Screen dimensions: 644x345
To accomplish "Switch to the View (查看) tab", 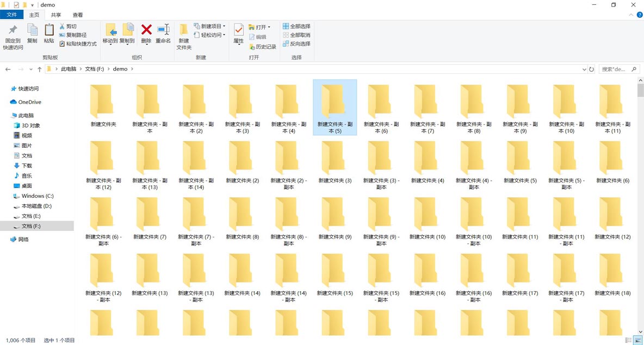I will coord(78,15).
